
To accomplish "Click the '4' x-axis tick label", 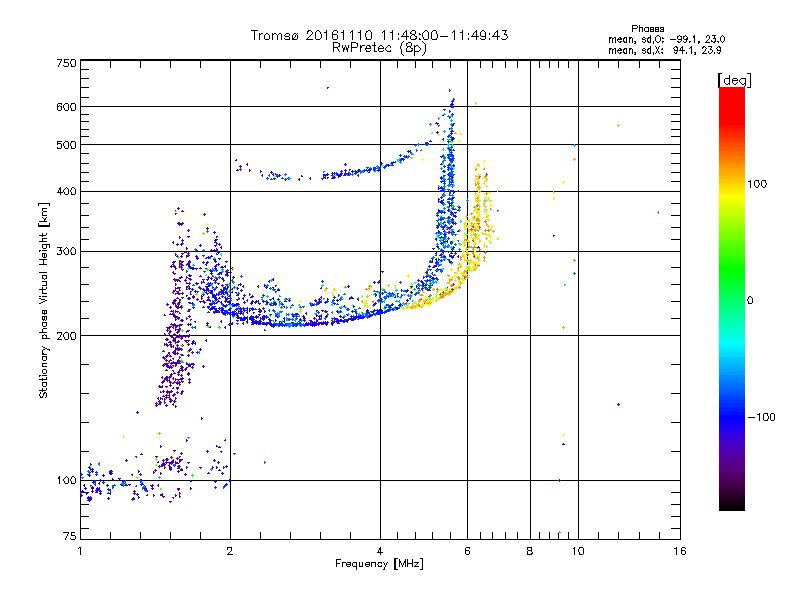I will pos(380,551).
